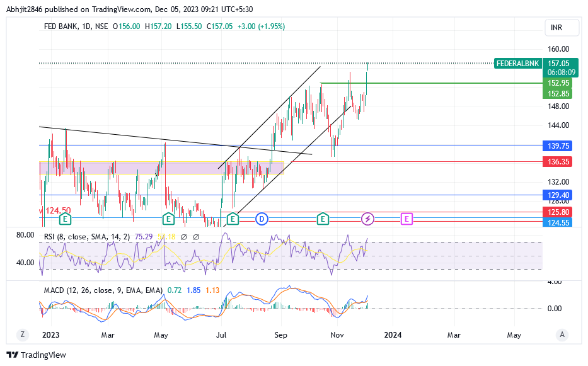
Task: Click the Sep label on time axis
Action: point(280,335)
